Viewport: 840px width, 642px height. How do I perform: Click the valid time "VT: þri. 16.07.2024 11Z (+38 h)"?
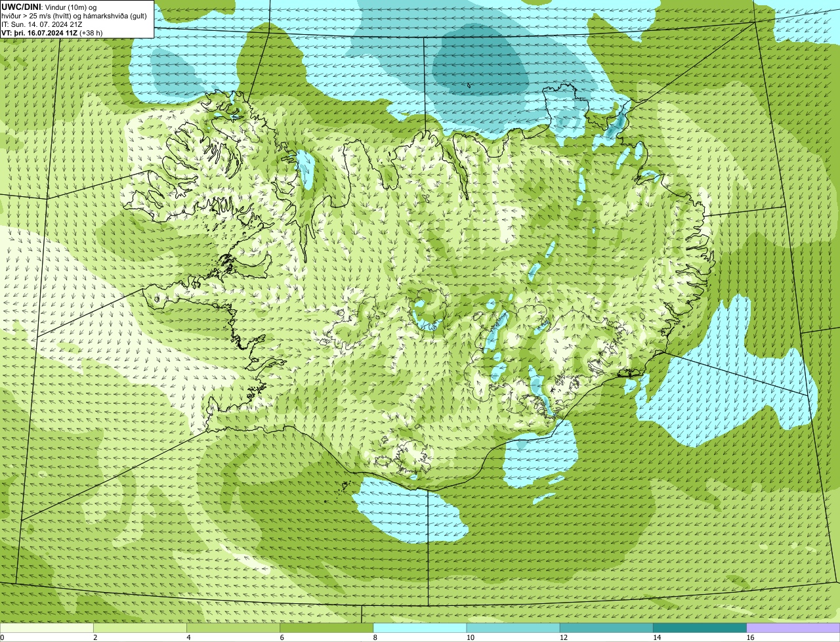click(x=52, y=32)
